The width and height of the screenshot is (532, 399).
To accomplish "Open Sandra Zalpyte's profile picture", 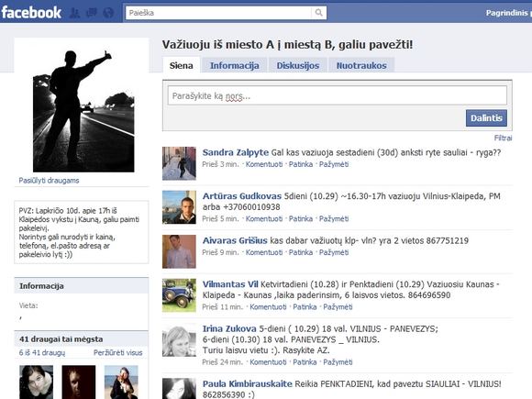I will 179,163.
